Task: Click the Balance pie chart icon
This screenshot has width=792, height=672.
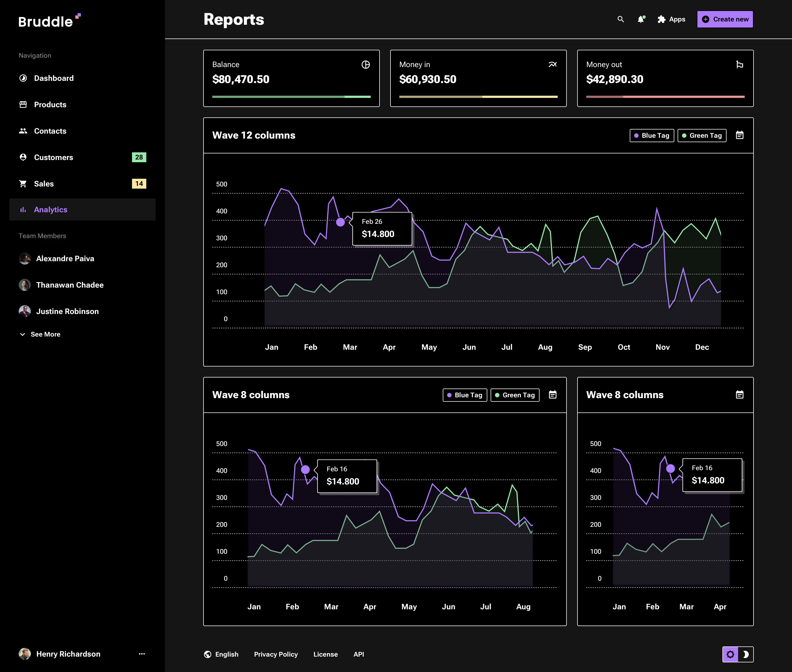Action: pyautogui.click(x=365, y=65)
